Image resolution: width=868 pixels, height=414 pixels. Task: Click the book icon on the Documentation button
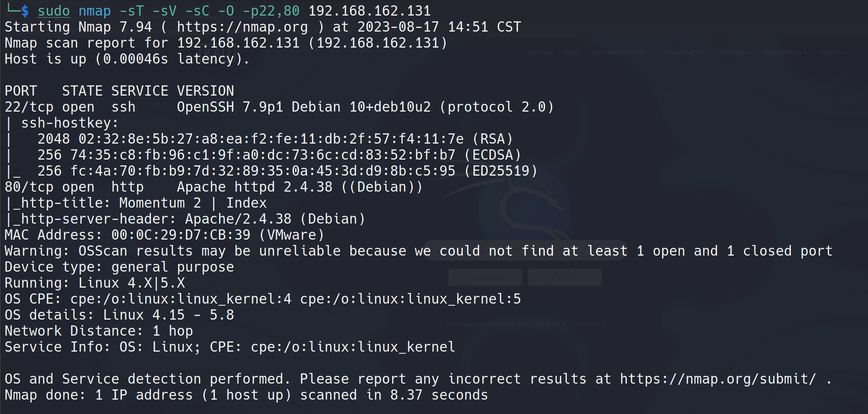click(x=464, y=278)
